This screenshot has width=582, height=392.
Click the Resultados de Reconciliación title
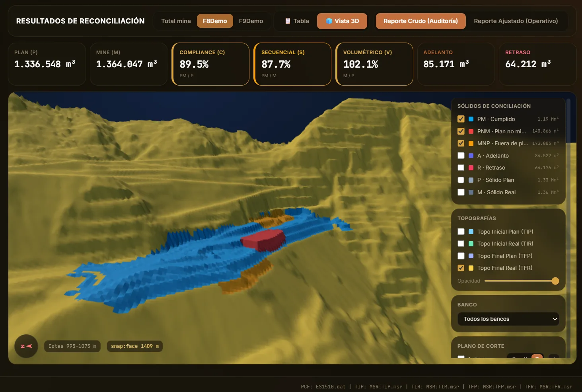click(x=80, y=21)
